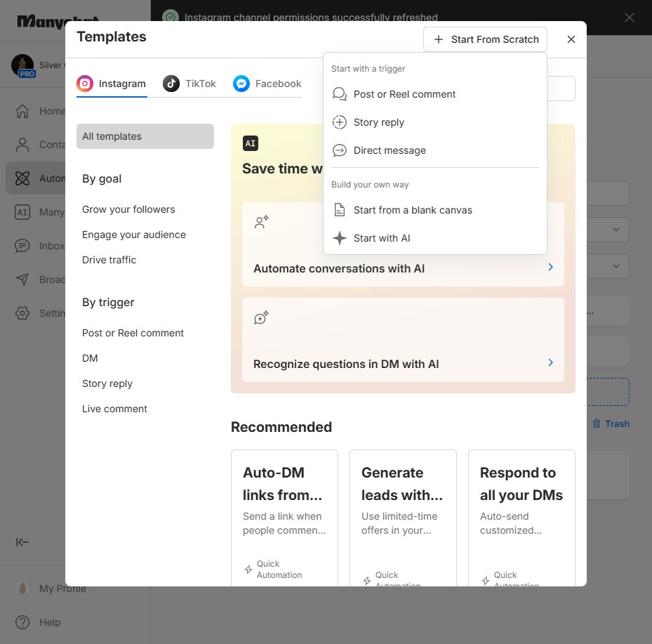Viewport: 652px width, 644px height.
Task: Switch to the Instagram tab
Action: 112,84
